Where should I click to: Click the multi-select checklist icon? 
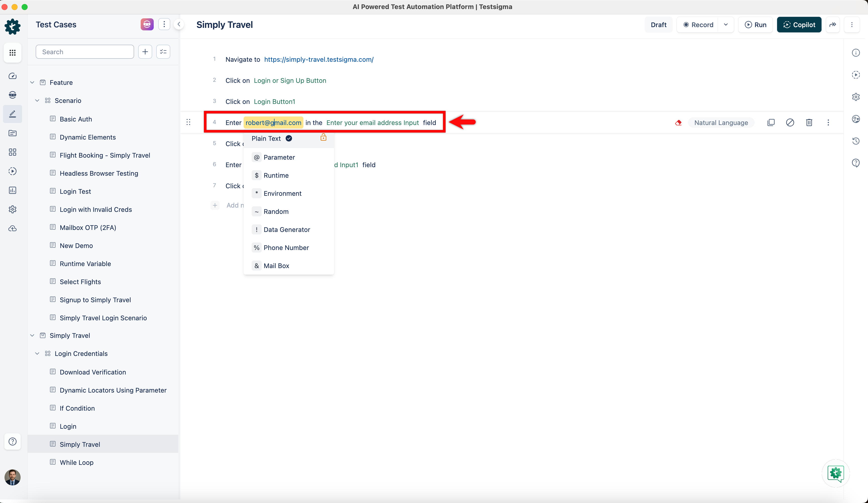click(x=163, y=52)
